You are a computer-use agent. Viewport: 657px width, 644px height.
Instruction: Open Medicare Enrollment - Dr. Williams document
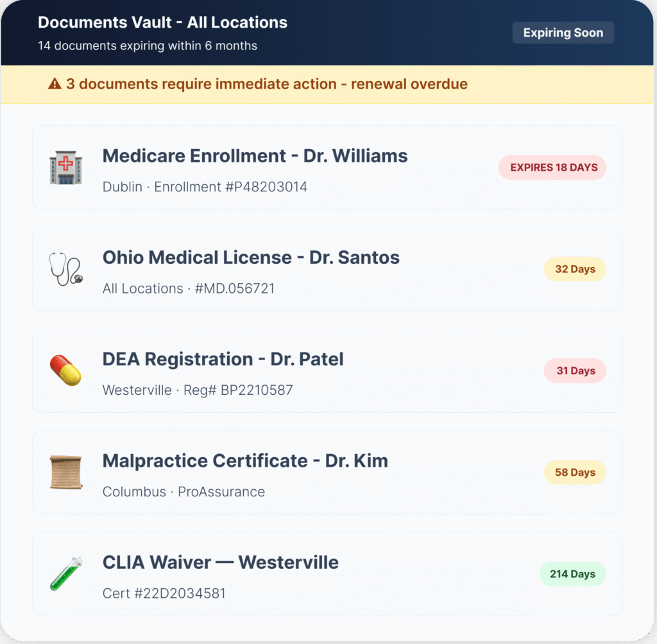pos(255,156)
